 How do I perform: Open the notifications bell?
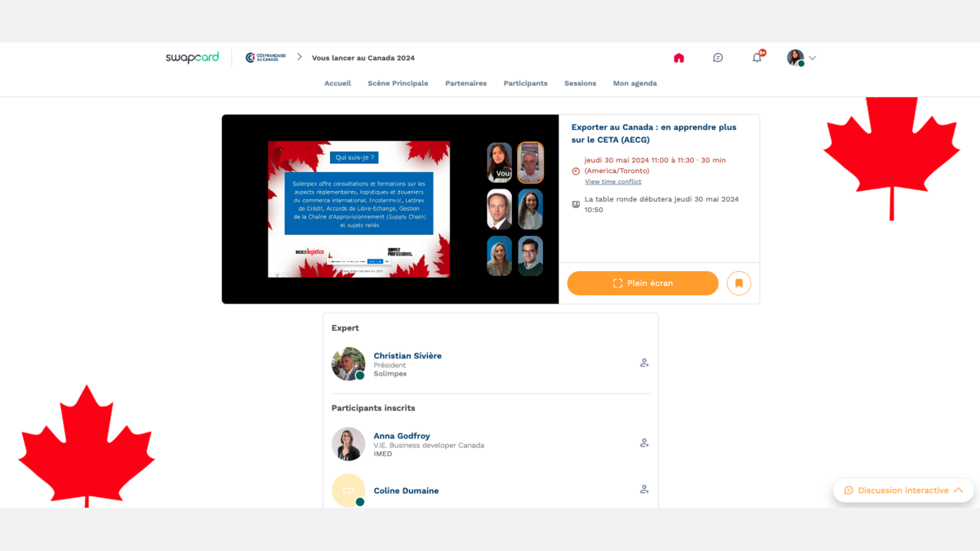point(757,58)
